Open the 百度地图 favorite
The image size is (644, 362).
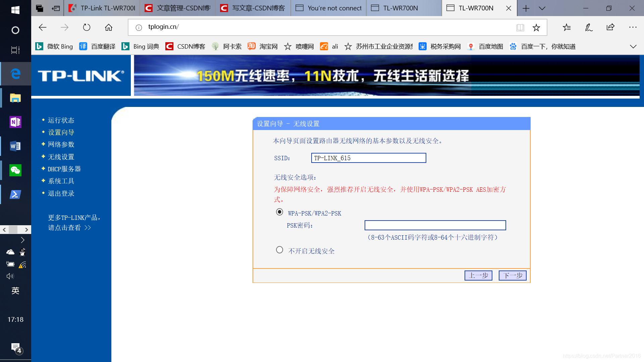tap(490, 46)
